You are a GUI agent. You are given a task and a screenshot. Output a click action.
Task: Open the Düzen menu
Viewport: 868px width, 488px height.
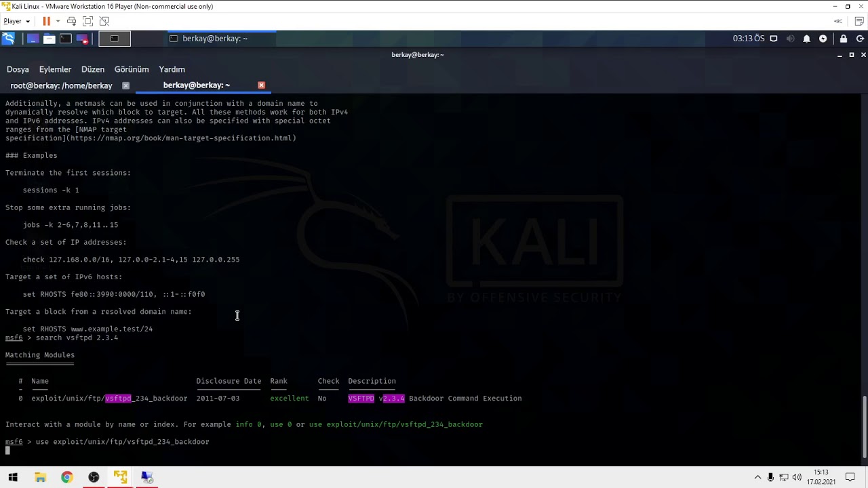click(x=93, y=69)
